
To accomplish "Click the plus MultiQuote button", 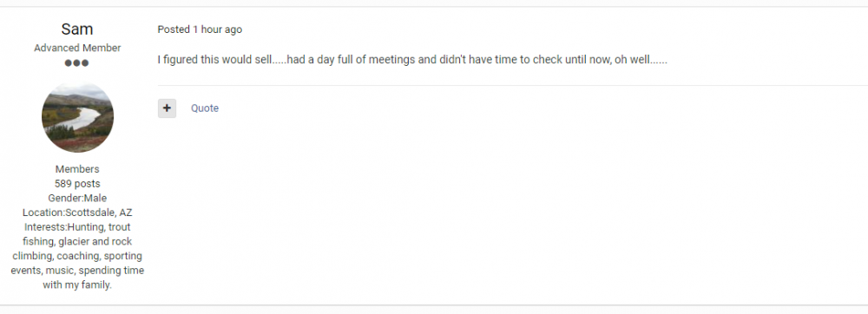I will tap(167, 108).
